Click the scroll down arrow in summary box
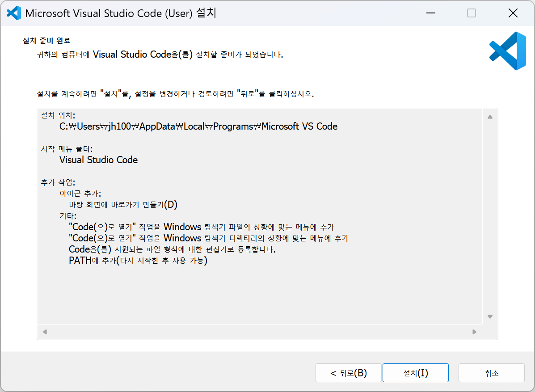Viewport: 535px width, 392px height. coord(490,316)
